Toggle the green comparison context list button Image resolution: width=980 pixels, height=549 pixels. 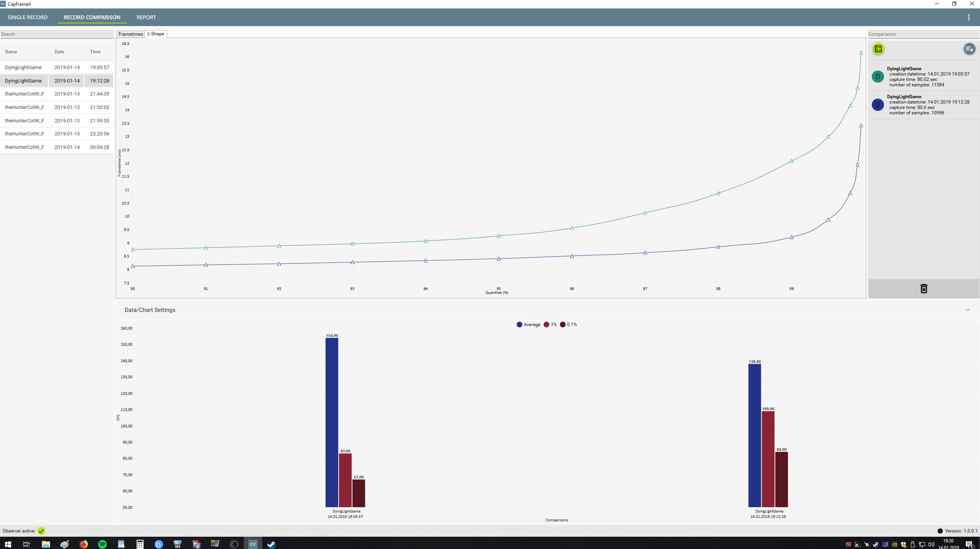878,49
